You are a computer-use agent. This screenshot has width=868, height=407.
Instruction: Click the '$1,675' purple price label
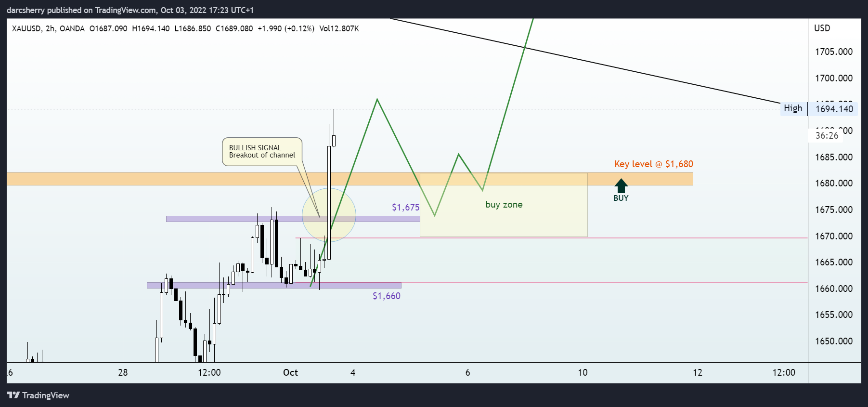pos(405,208)
